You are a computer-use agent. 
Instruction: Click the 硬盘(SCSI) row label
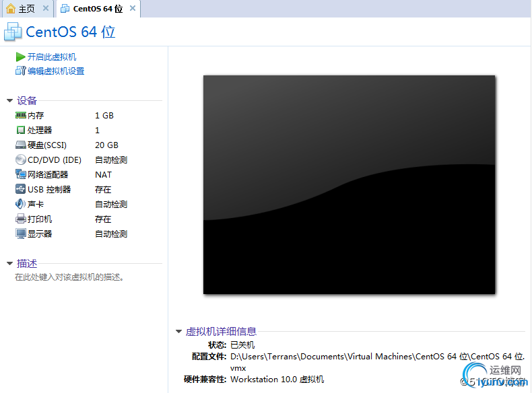point(47,145)
